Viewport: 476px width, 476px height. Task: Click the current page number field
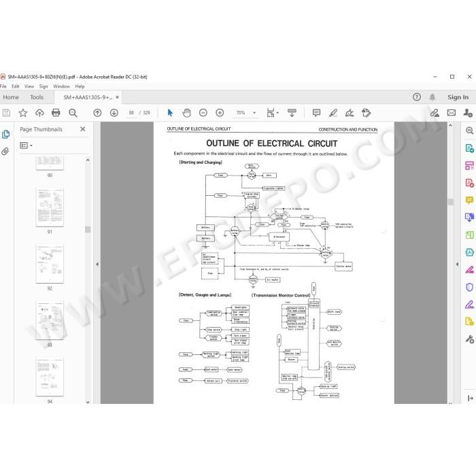click(131, 113)
